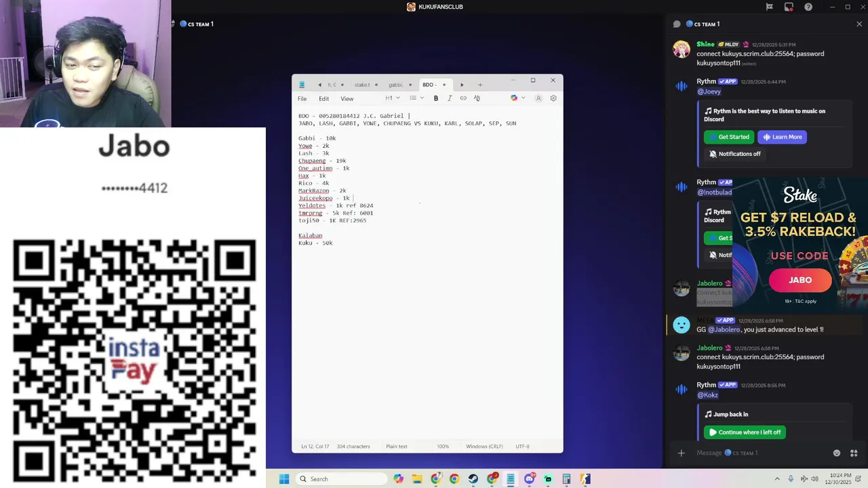Click the InstaPay QR code
The width and height of the screenshot is (868, 488).
click(x=134, y=361)
